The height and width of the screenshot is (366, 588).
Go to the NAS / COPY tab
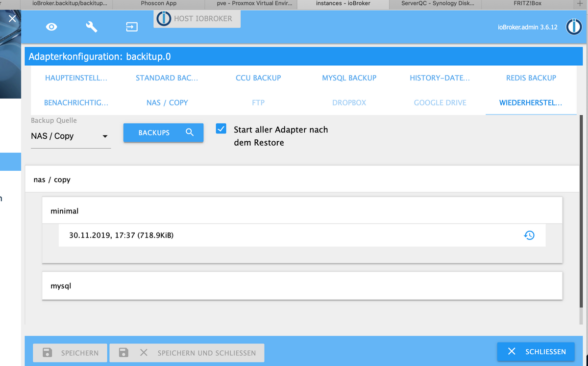click(x=167, y=103)
